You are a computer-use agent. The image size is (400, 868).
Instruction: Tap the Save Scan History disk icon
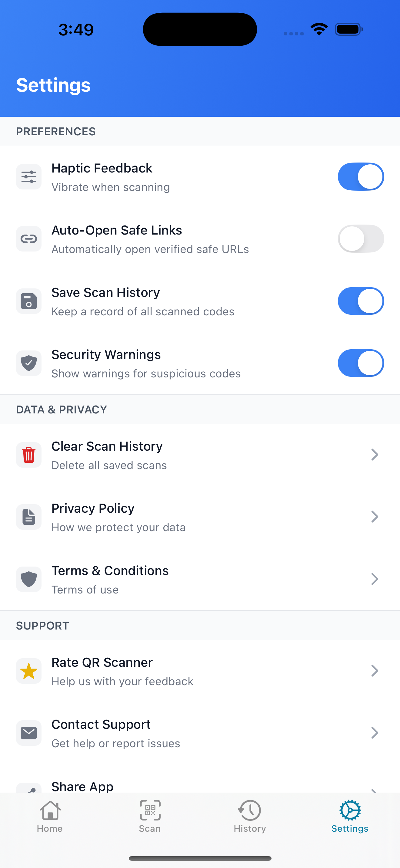coord(29,301)
